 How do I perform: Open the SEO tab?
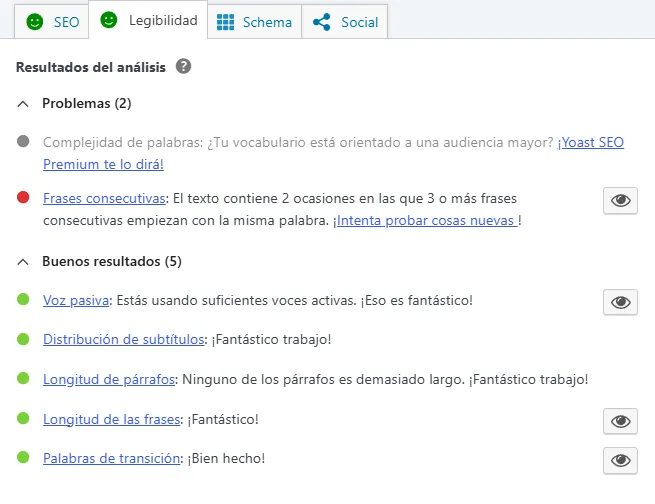click(x=51, y=22)
